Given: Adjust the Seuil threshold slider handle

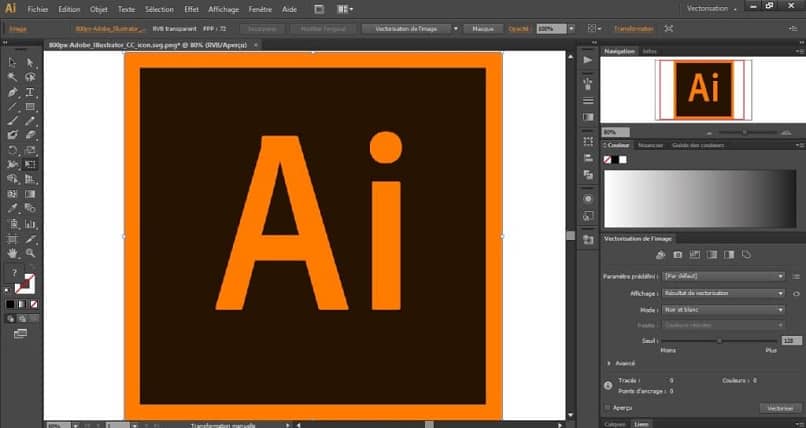Looking at the screenshot, I should pyautogui.click(x=719, y=341).
